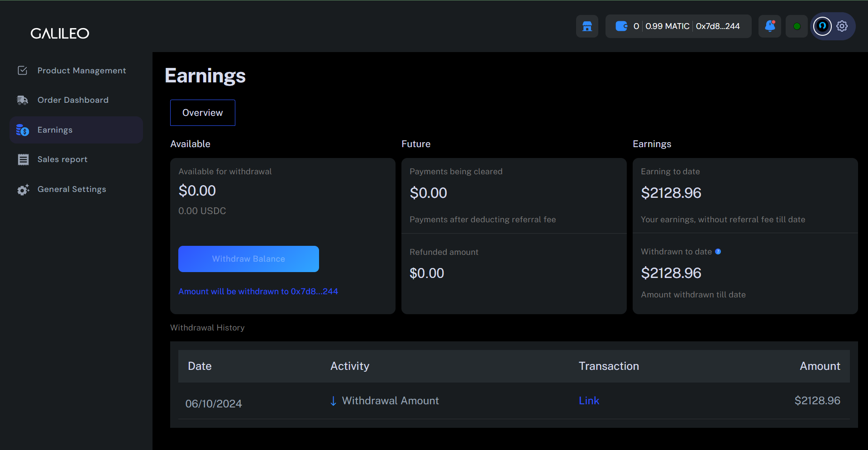Click Payments being cleared $0.00 value
The width and height of the screenshot is (868, 450).
(x=429, y=193)
